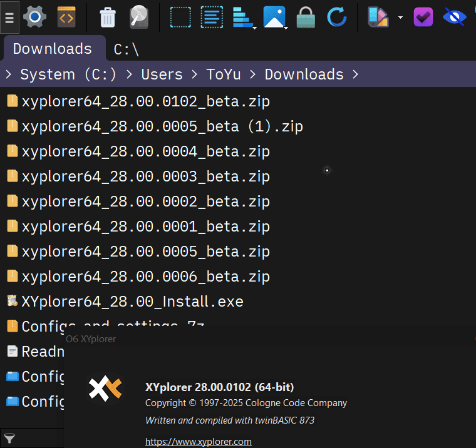This screenshot has width=476, height=448.
Task: Toggle the crossed-out eye hidden items icon
Action: point(455,17)
